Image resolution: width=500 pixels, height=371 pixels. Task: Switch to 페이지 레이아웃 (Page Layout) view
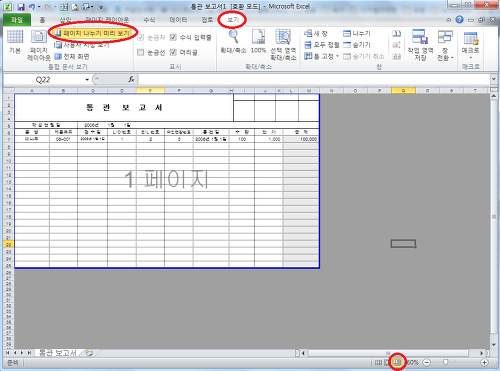39,45
